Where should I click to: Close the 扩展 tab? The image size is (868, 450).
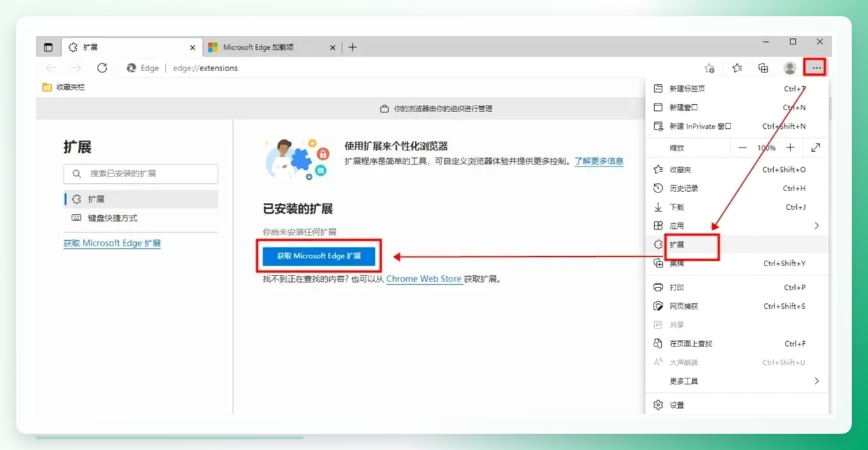(192, 48)
